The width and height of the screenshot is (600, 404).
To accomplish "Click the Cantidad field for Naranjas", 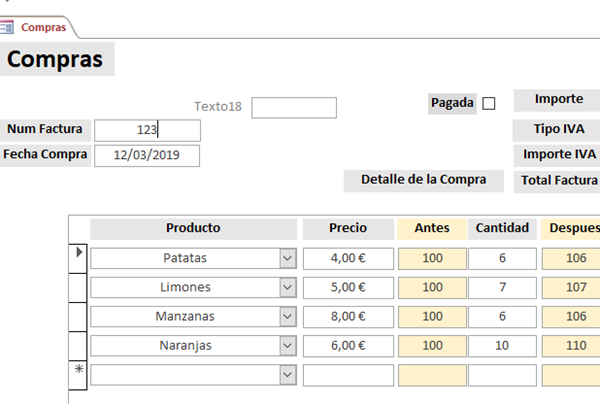I will click(502, 346).
